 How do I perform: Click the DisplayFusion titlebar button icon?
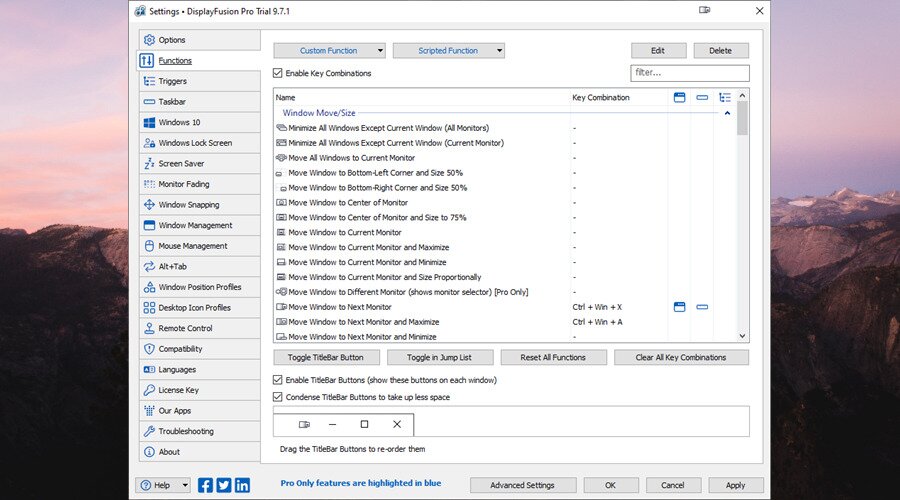point(704,10)
